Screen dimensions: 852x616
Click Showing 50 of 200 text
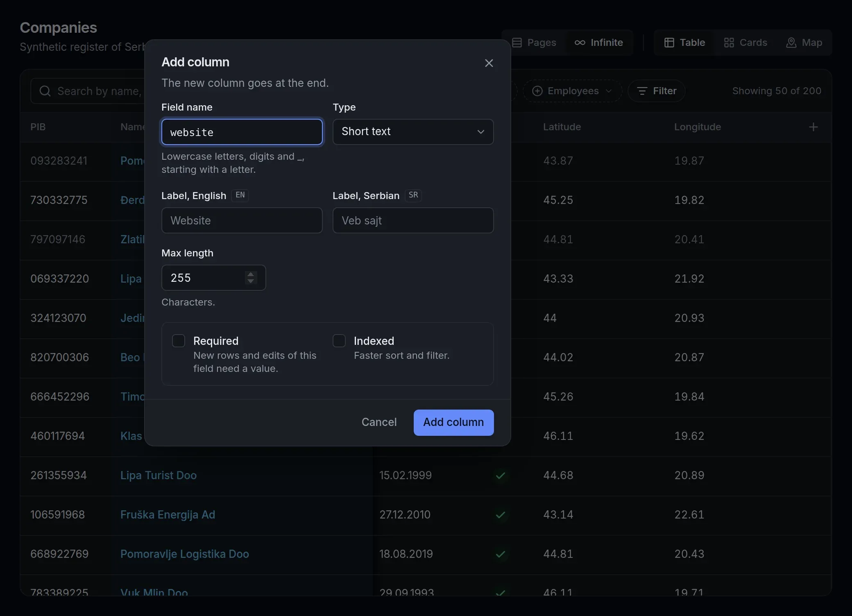coord(777,91)
